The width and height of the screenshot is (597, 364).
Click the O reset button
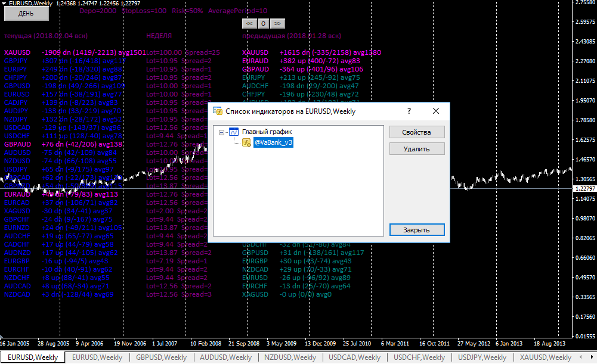point(264,24)
